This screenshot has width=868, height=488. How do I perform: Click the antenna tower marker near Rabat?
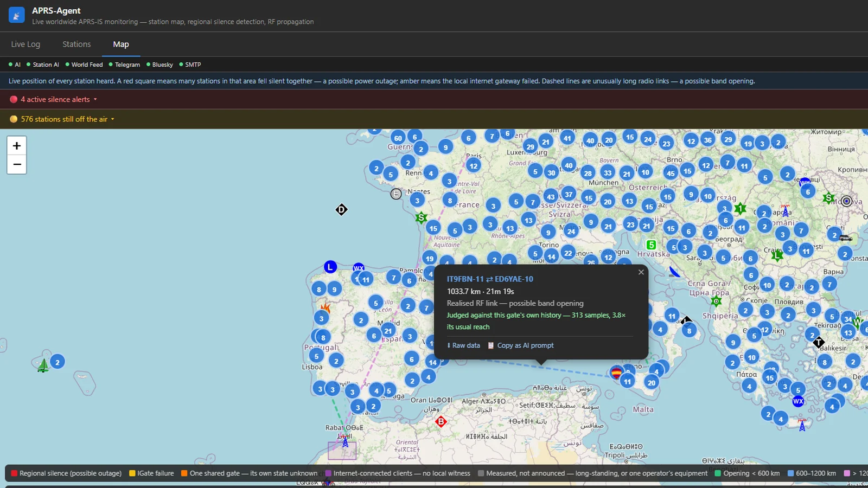pos(345,441)
